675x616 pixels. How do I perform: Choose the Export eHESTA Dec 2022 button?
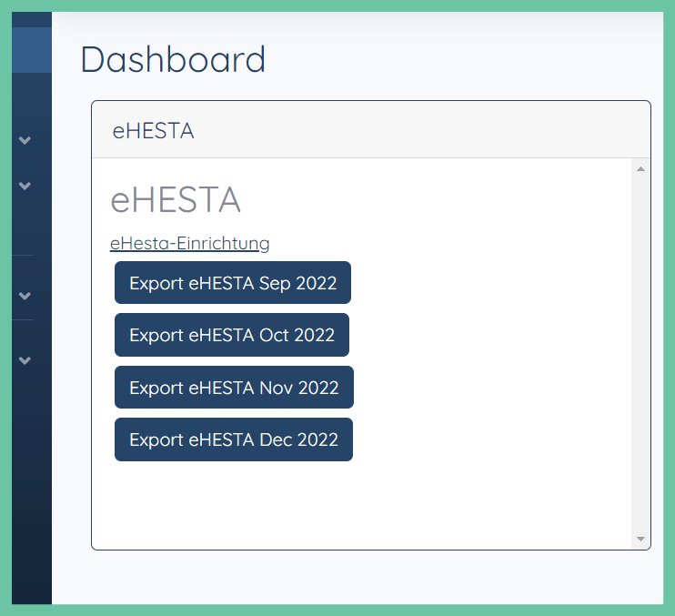(x=233, y=439)
